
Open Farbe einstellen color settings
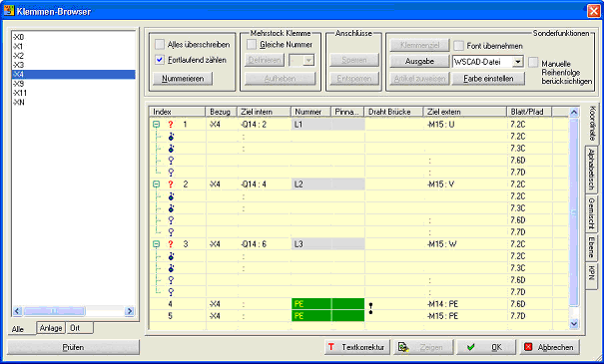coord(488,79)
